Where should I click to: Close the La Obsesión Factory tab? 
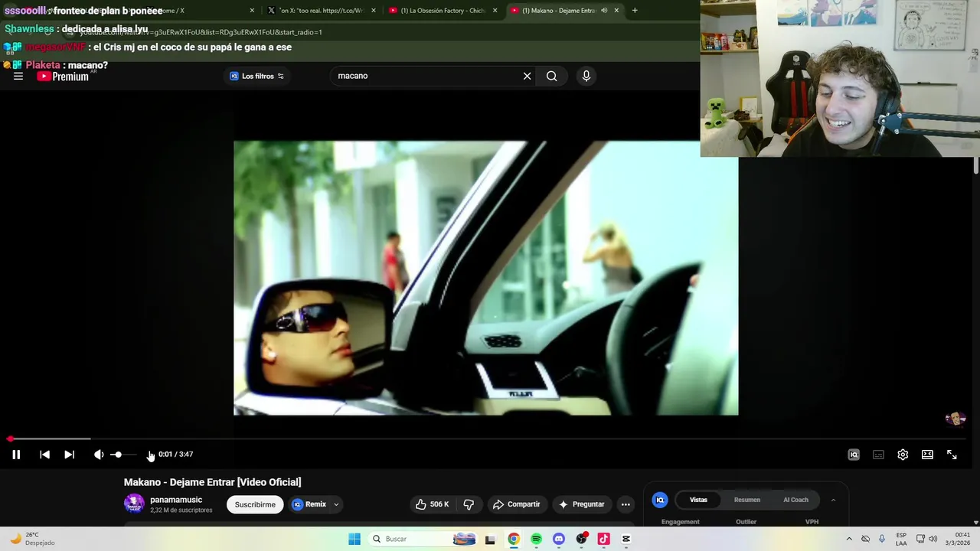[495, 11]
